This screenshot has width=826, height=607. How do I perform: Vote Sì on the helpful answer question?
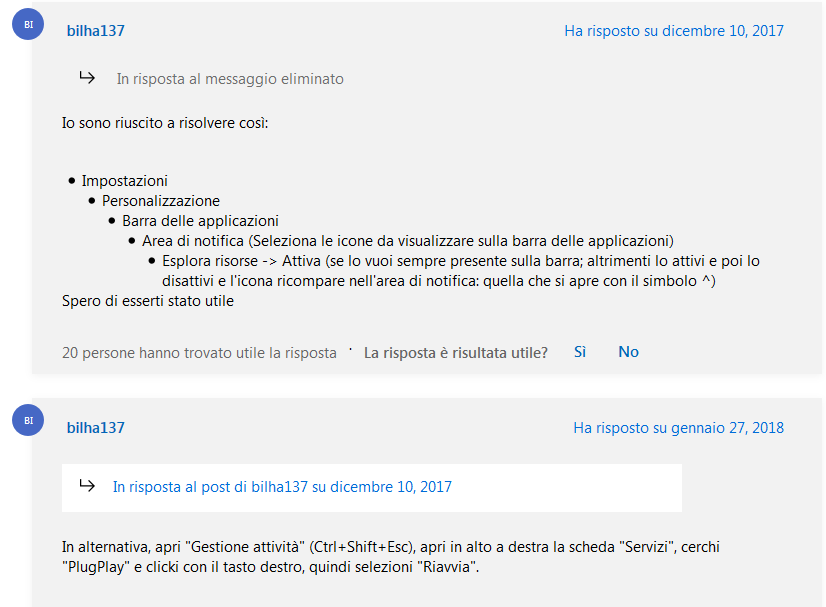[580, 352]
